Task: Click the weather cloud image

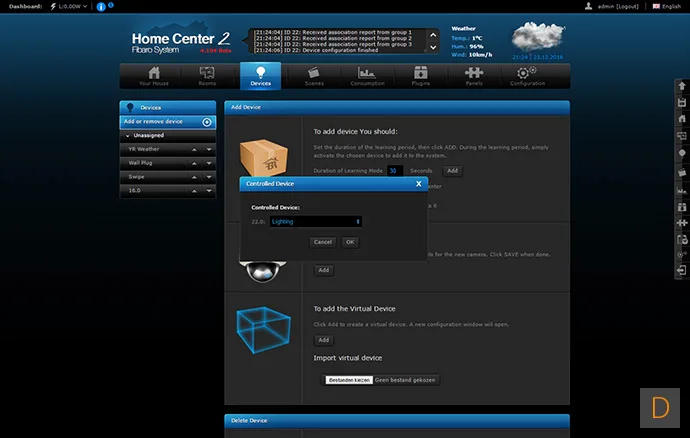Action: click(x=538, y=36)
